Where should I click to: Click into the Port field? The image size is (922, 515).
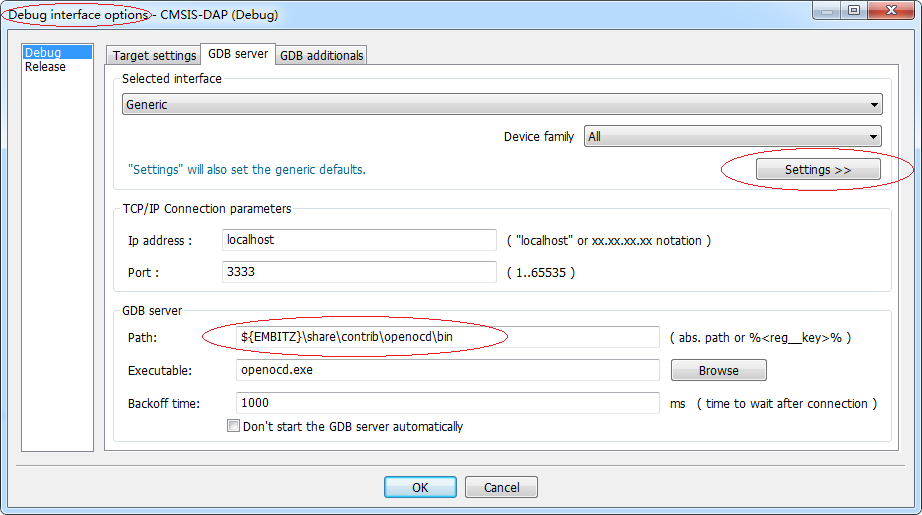pyautogui.click(x=359, y=272)
